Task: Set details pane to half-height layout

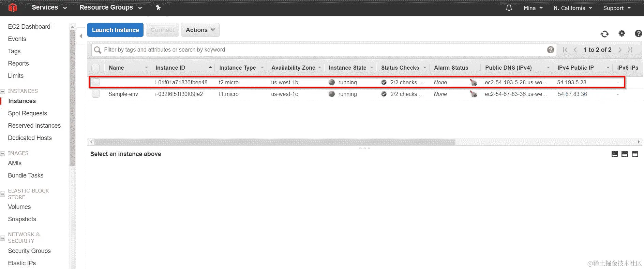Action: click(625, 154)
